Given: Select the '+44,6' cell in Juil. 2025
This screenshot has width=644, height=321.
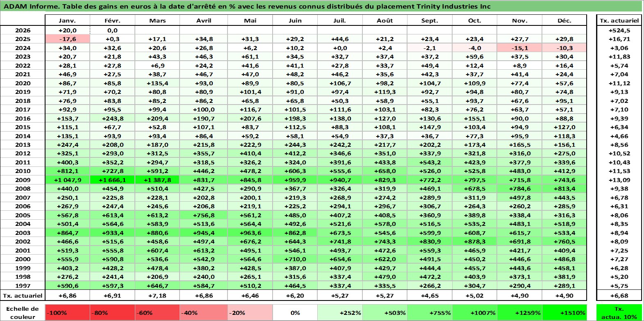Looking at the screenshot, I should pyautogui.click(x=340, y=39).
